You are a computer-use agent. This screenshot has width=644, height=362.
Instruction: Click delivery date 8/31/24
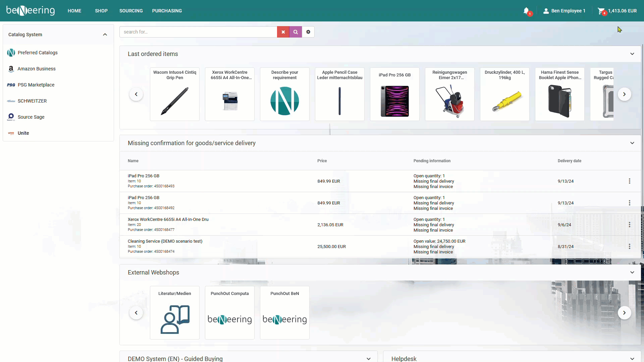(x=566, y=247)
